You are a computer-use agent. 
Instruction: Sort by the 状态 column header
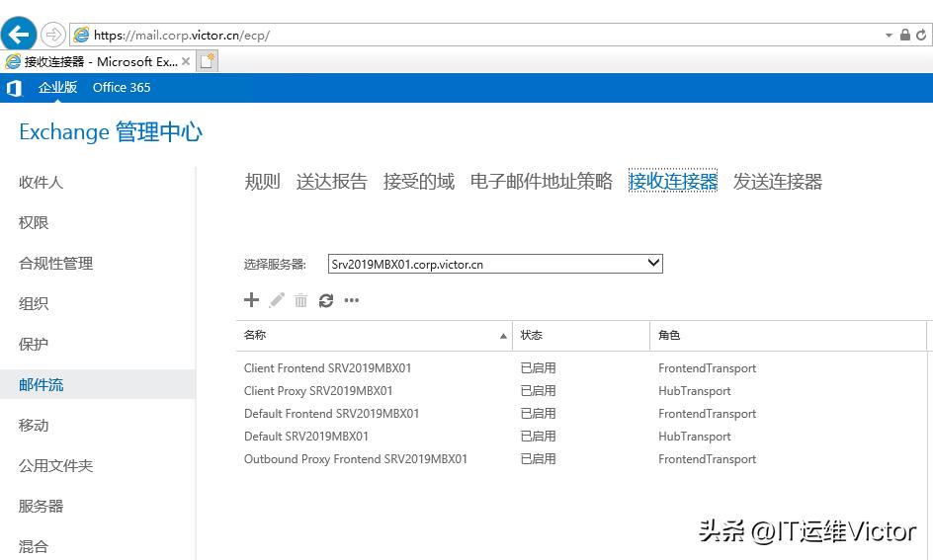coord(581,335)
